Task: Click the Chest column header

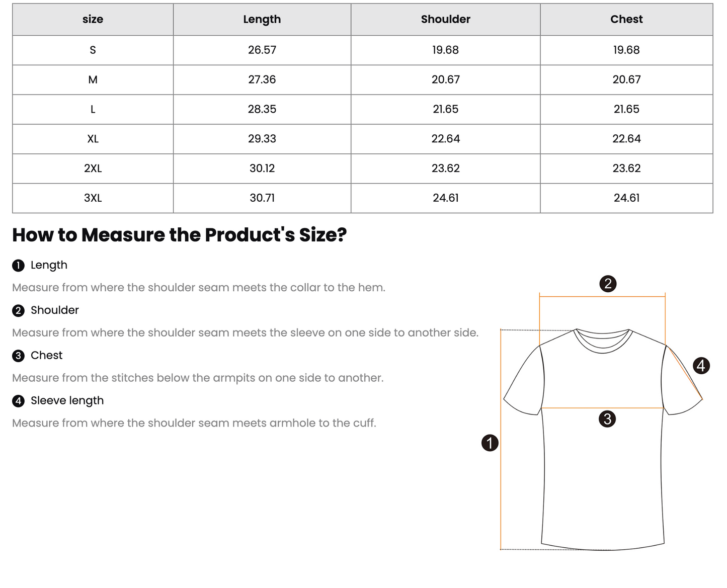Action: coord(626,19)
